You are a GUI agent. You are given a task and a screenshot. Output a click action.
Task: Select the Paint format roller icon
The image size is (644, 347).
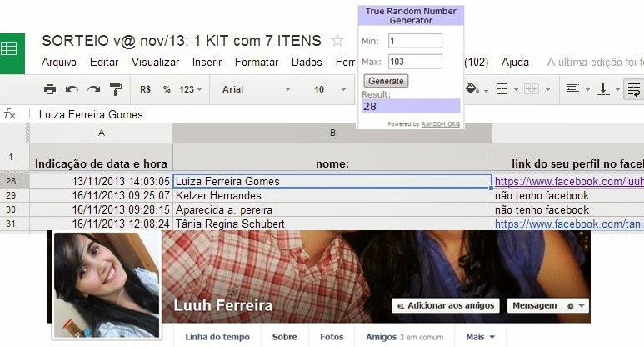116,89
